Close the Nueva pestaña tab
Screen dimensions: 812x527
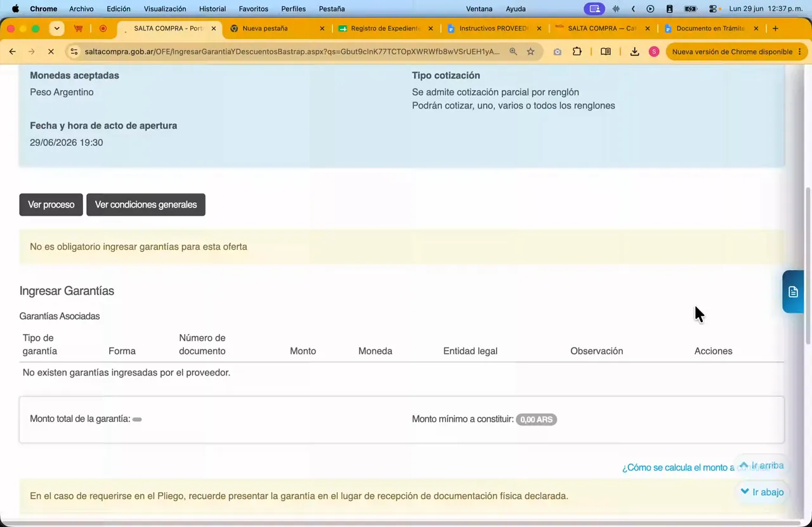[x=322, y=29]
